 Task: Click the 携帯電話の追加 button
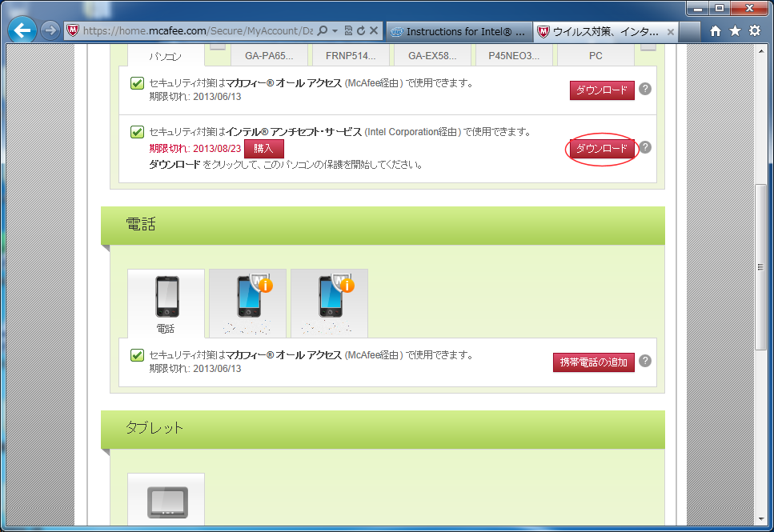(593, 362)
